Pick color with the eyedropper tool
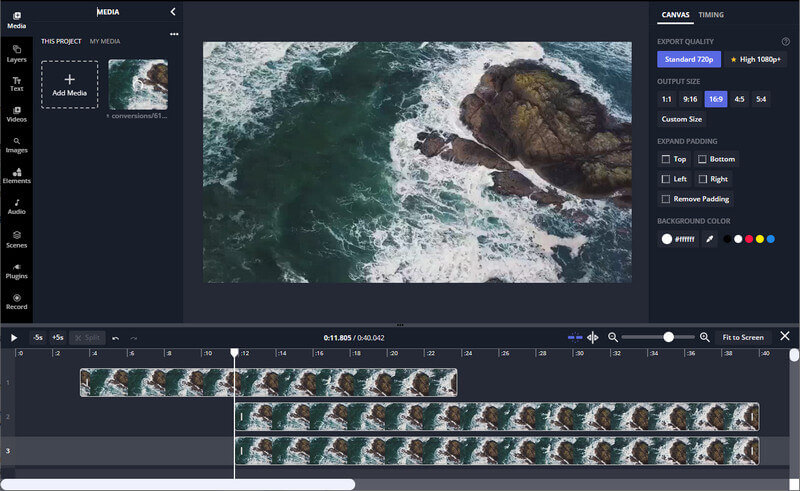 pos(710,240)
